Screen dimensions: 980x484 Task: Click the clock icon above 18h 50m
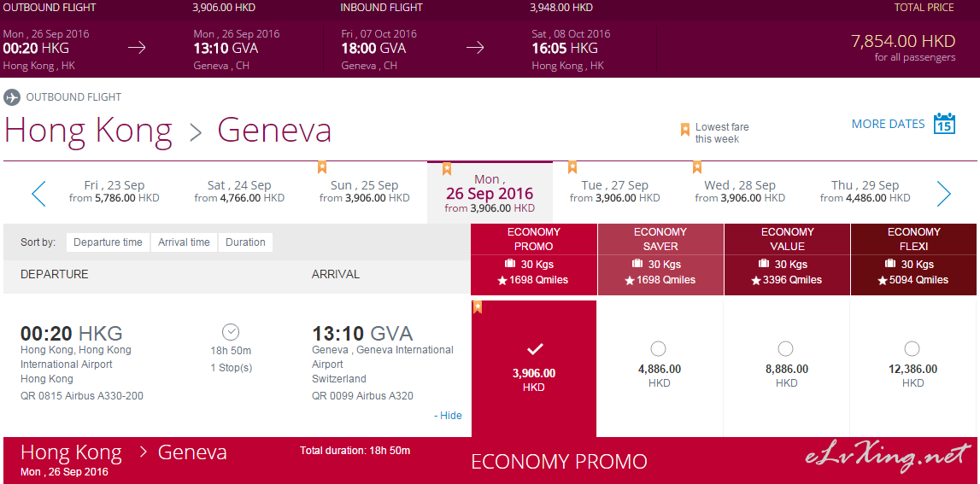231,332
